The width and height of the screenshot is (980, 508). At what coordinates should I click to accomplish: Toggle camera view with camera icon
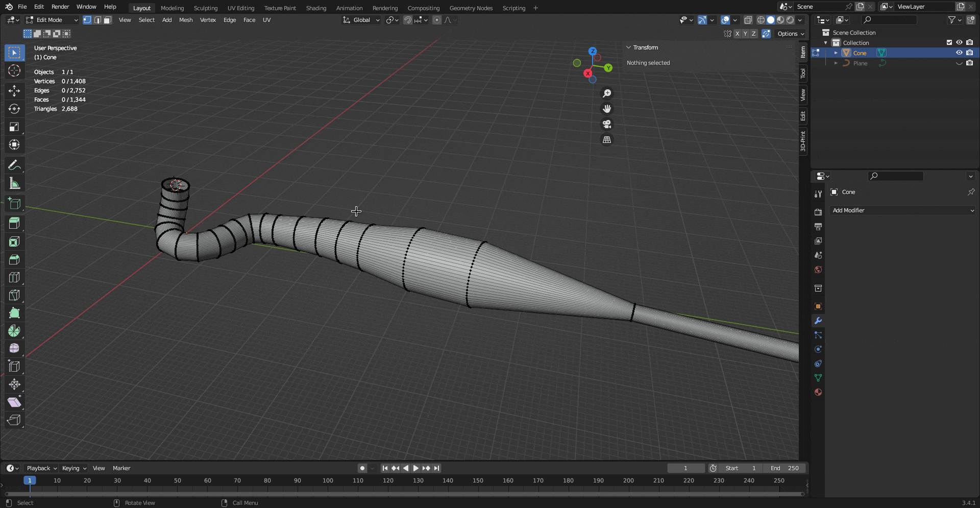click(607, 124)
